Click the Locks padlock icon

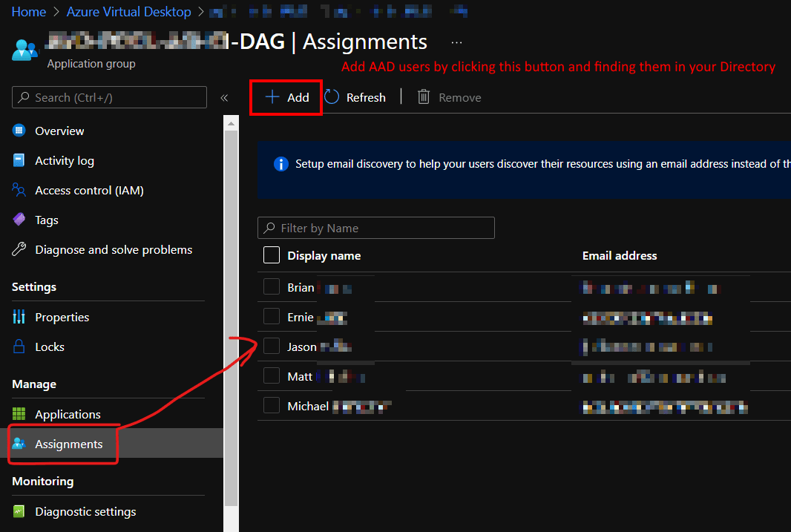click(19, 347)
